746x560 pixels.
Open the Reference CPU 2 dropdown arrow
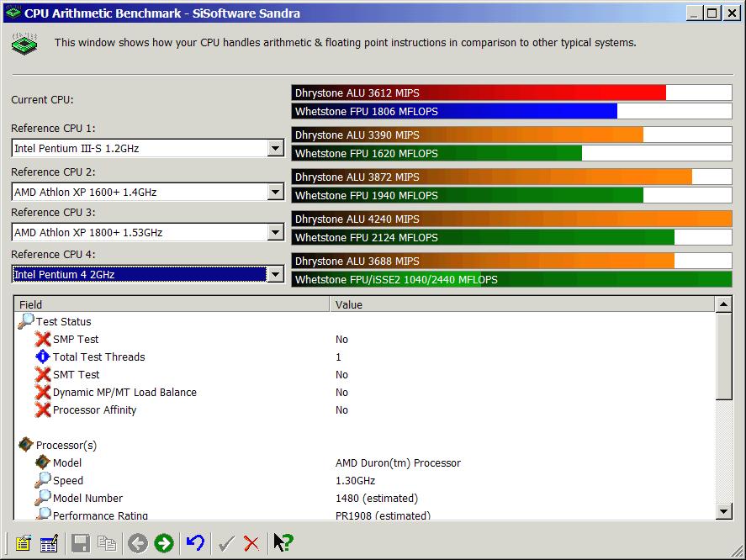[276, 193]
